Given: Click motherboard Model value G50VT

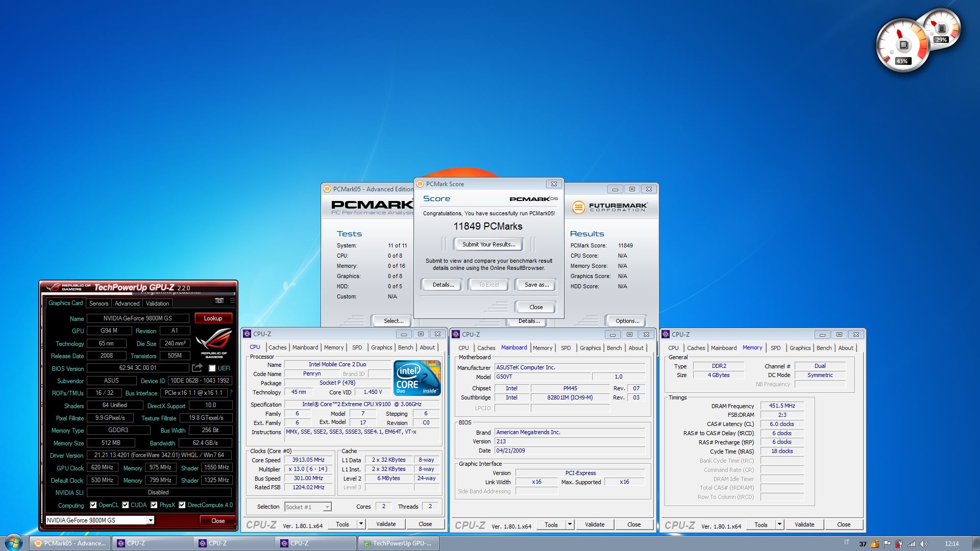Looking at the screenshot, I should point(543,377).
